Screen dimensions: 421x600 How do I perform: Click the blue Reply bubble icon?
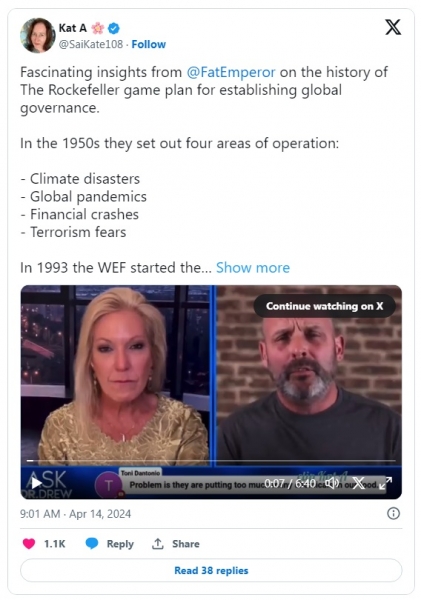(x=91, y=543)
